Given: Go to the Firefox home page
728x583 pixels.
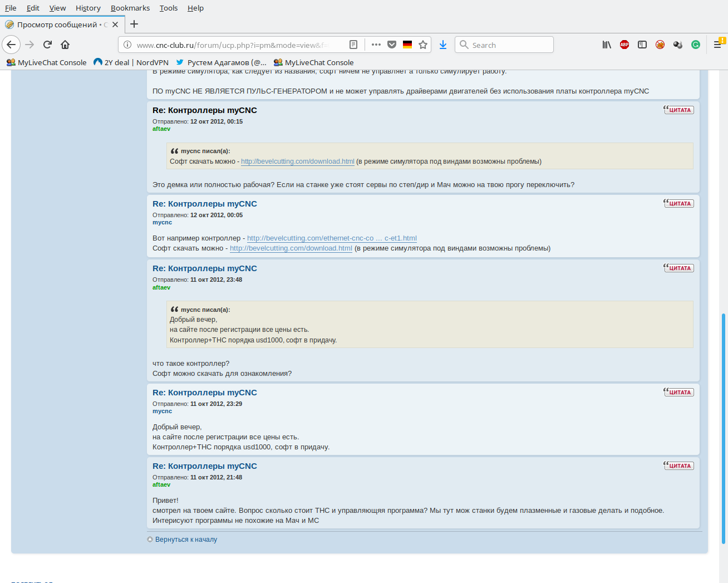Looking at the screenshot, I should click(x=65, y=45).
